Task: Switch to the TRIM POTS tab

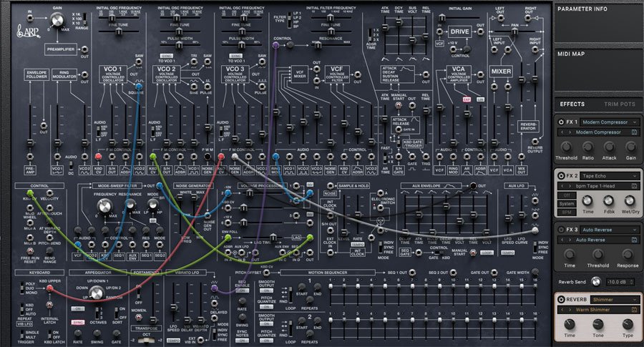Action: [x=620, y=104]
